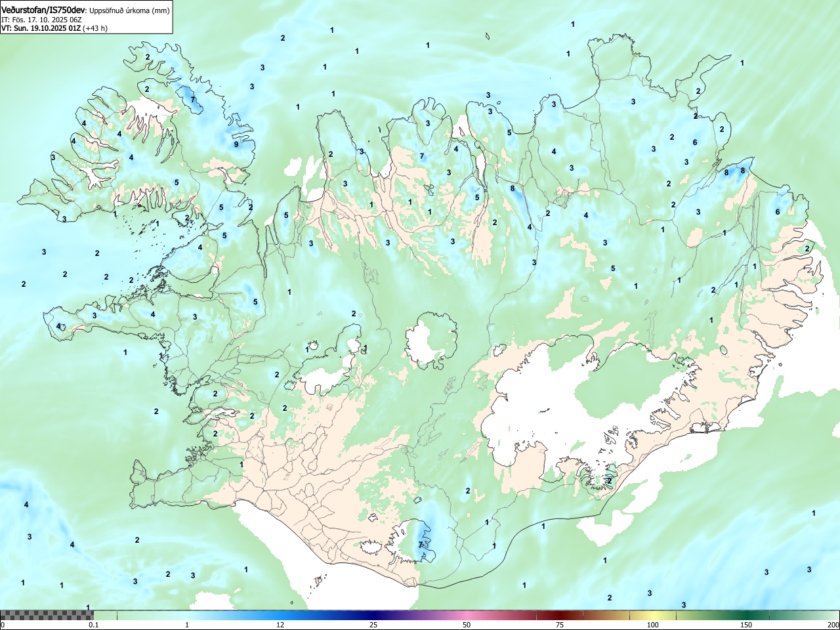Click the 12 label on the color scale
The image size is (840, 630).
(x=280, y=625)
